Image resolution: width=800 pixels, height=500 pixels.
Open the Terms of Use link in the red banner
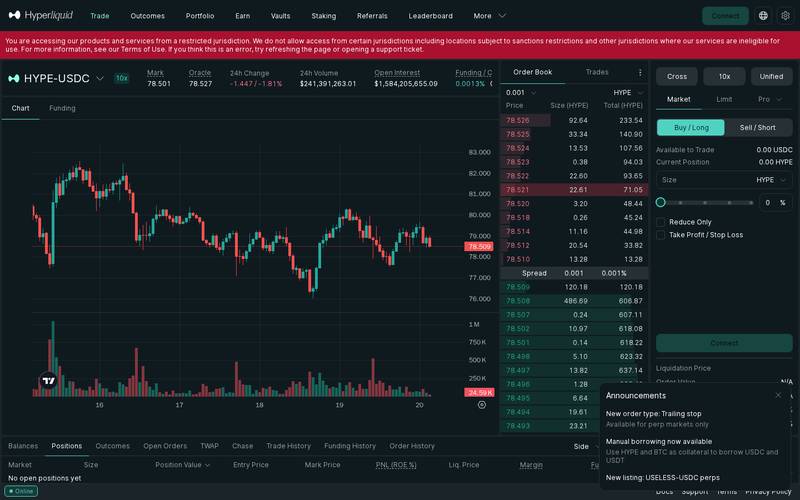point(143,49)
